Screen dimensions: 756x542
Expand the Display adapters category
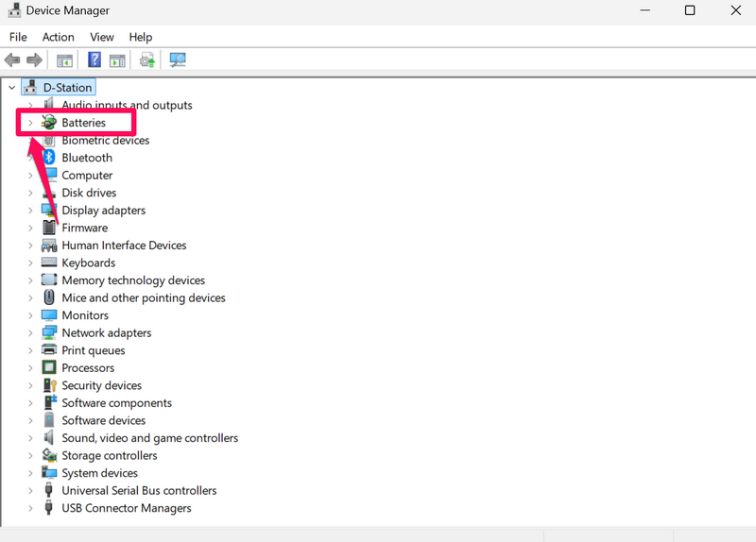[30, 211]
